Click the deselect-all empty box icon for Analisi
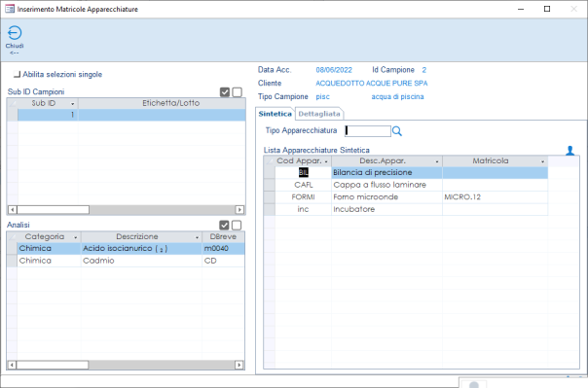 click(x=237, y=225)
